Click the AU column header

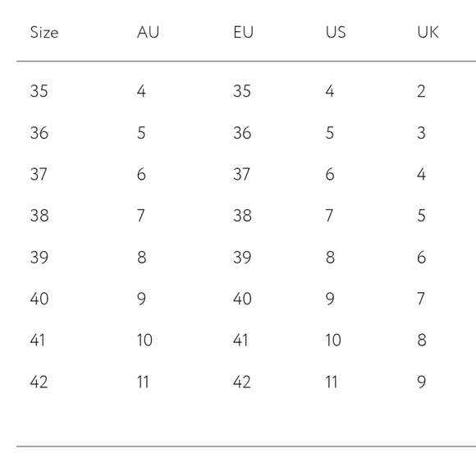click(x=148, y=32)
